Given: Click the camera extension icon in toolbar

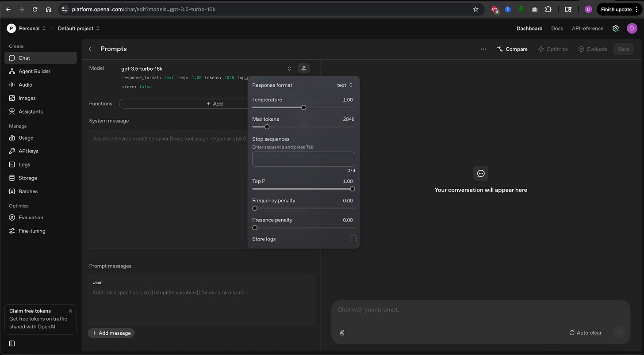Looking at the screenshot, I should click(535, 9).
